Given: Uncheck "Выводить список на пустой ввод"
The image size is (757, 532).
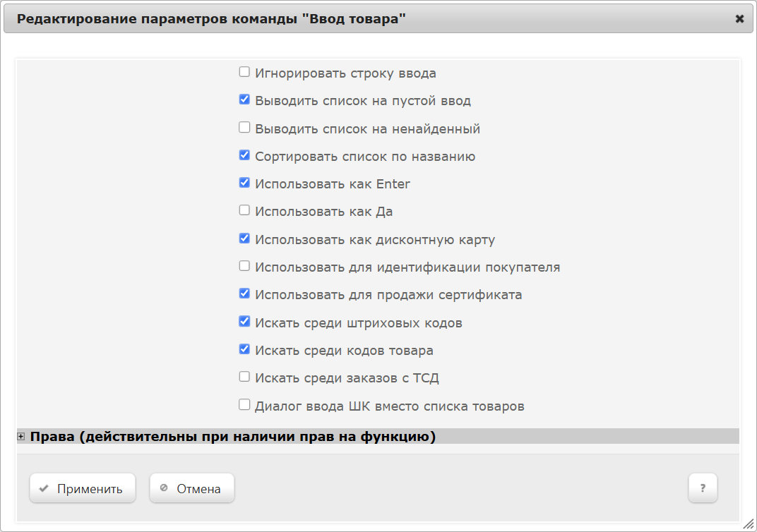Looking at the screenshot, I should pos(244,99).
